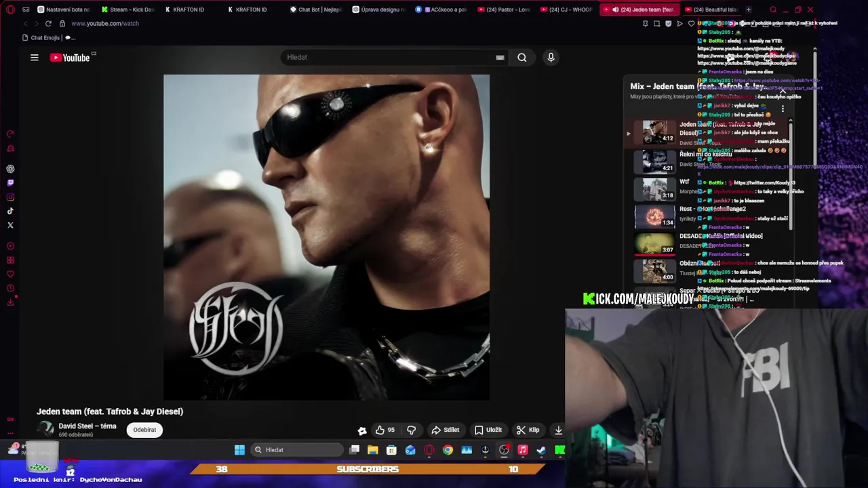
Task: Open the OBS Studio taskbar icon
Action: click(504, 450)
